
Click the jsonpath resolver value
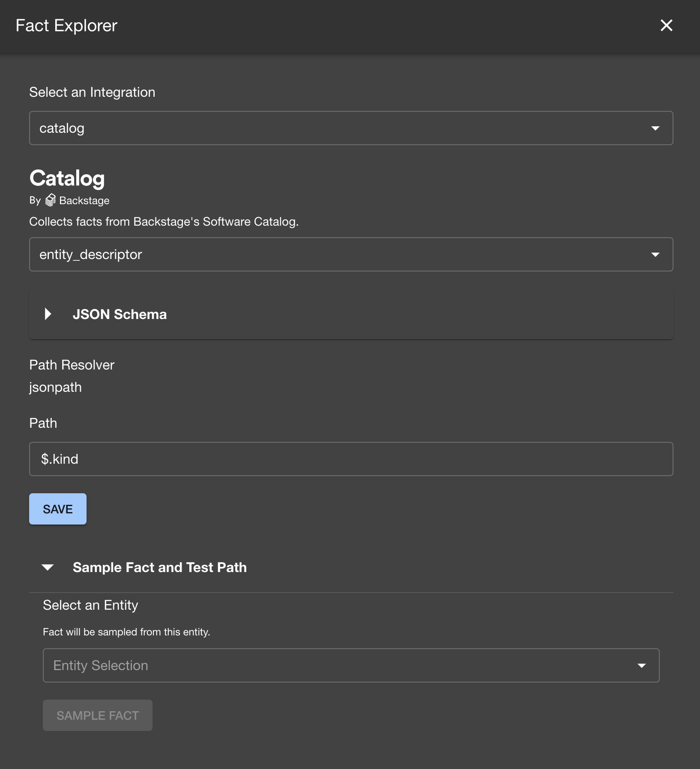point(55,387)
